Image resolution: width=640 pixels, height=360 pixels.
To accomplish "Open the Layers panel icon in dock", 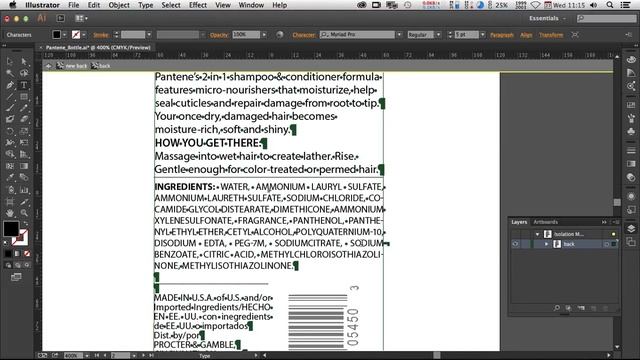I will 631,229.
